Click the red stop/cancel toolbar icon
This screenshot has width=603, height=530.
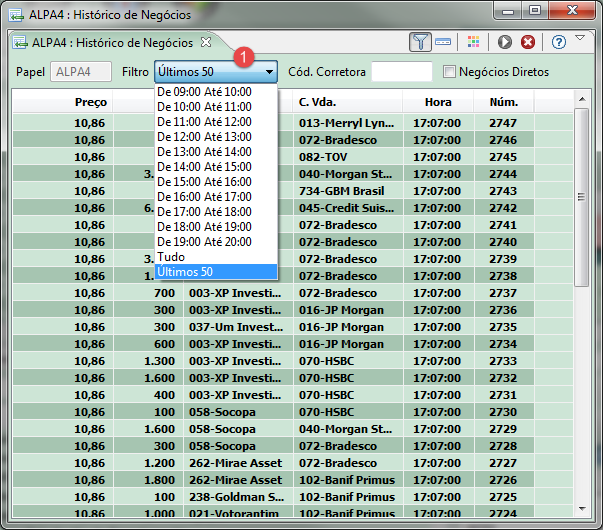tap(528, 42)
